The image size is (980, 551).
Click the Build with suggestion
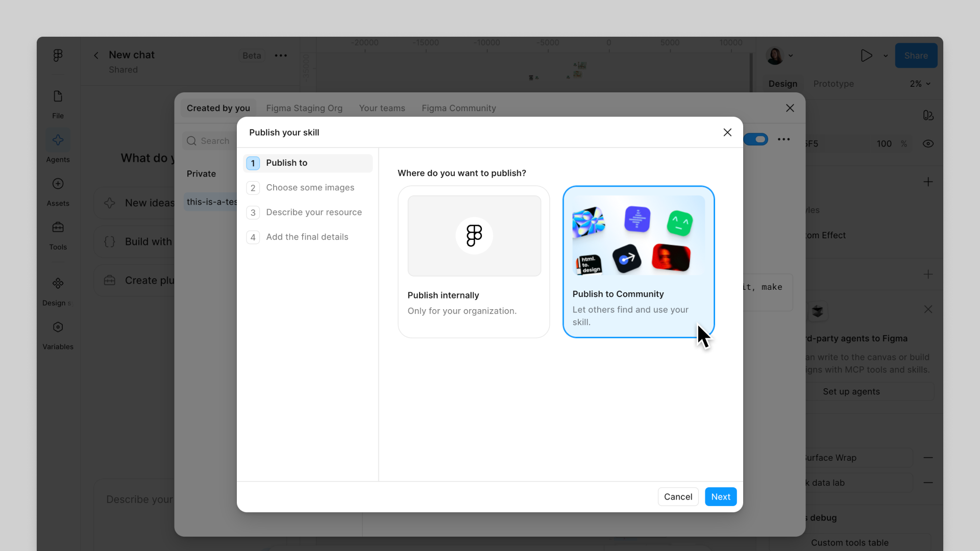[135, 242]
